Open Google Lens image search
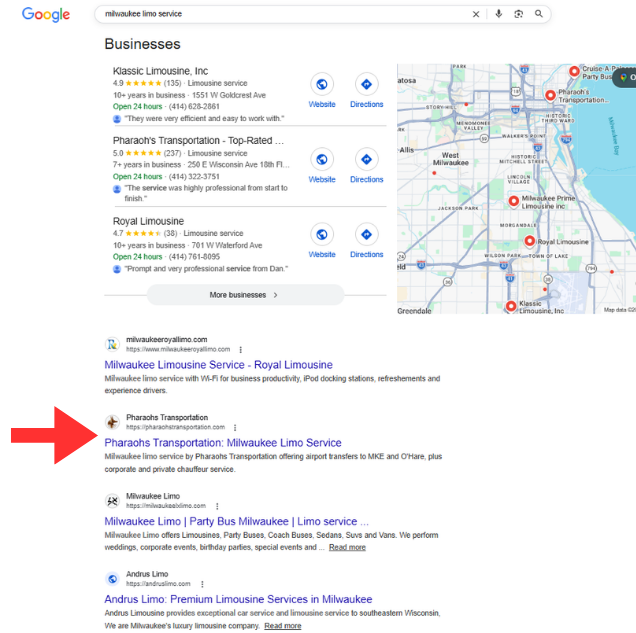The width and height of the screenshot is (636, 633). point(518,14)
